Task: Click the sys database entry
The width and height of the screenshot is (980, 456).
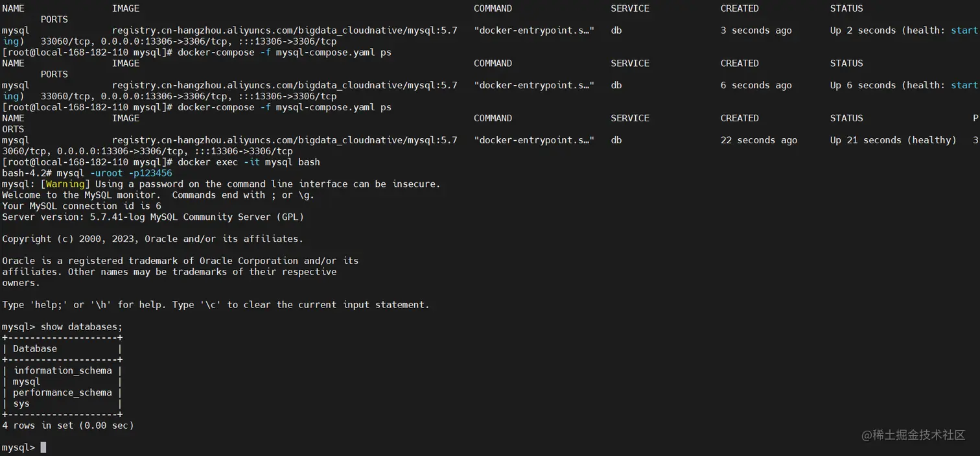Action: [x=21, y=403]
